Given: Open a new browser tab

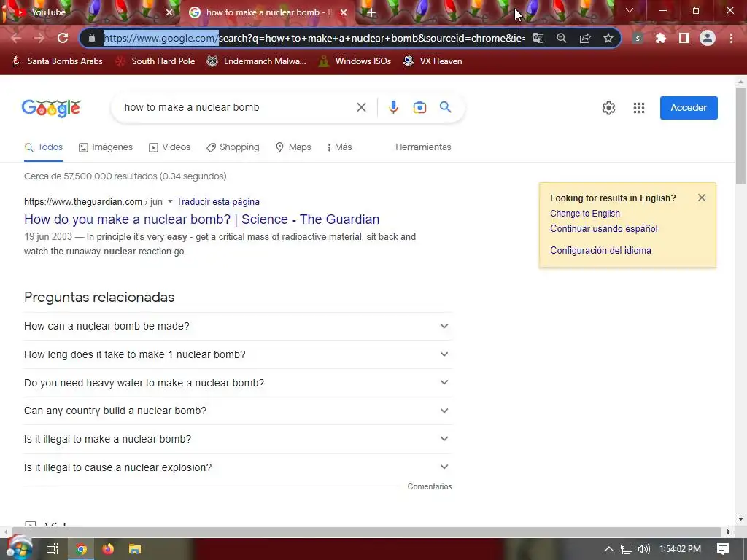Looking at the screenshot, I should point(371,13).
